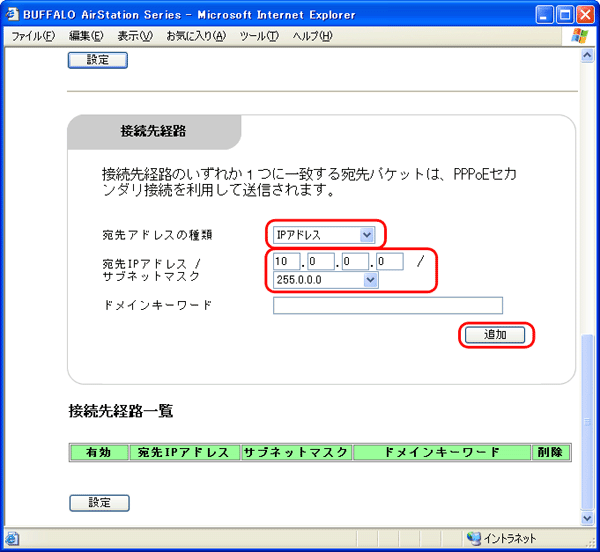The height and width of the screenshot is (552, 600).
Task: Maximize the Internet Explorer window
Action: [x=564, y=15]
